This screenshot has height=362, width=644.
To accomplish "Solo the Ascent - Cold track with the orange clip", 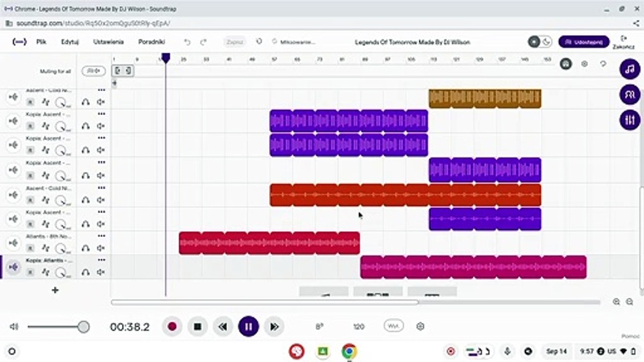I will pos(86,200).
